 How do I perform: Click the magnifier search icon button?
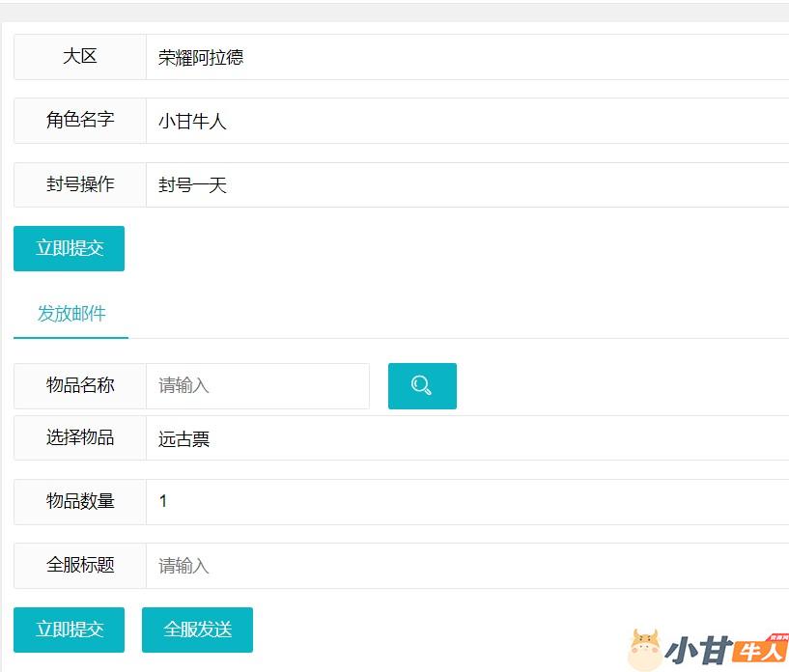422,386
